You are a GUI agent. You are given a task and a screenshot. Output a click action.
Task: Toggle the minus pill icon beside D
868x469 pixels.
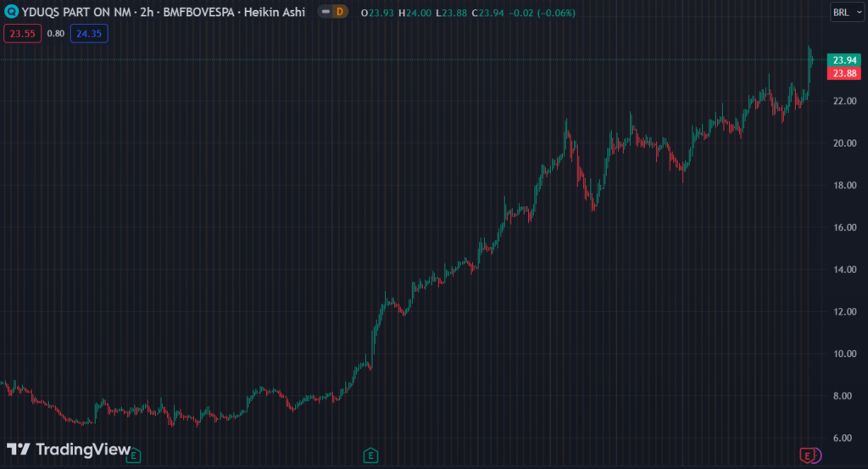tap(325, 12)
